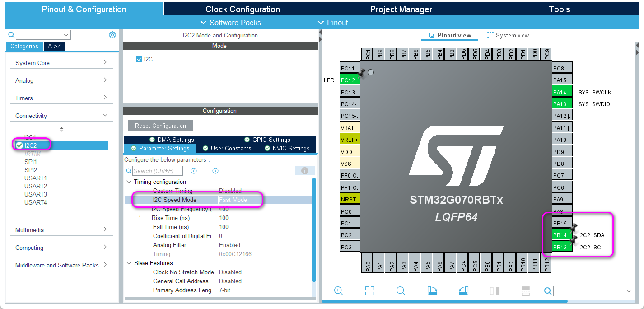Rotate chip clockwise icon
Viewport: 644px width, 309px height.
pos(432,291)
